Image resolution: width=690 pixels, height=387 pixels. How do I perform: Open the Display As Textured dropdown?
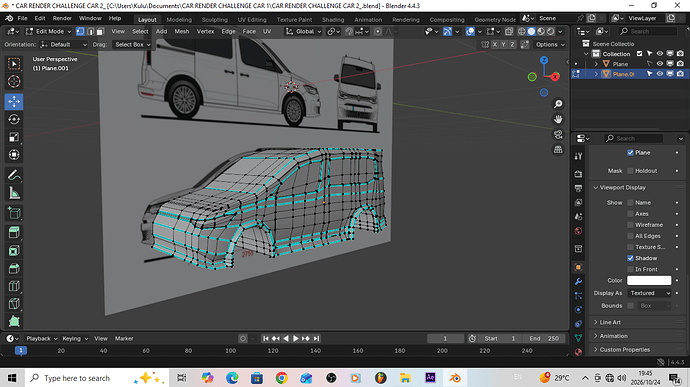click(650, 293)
